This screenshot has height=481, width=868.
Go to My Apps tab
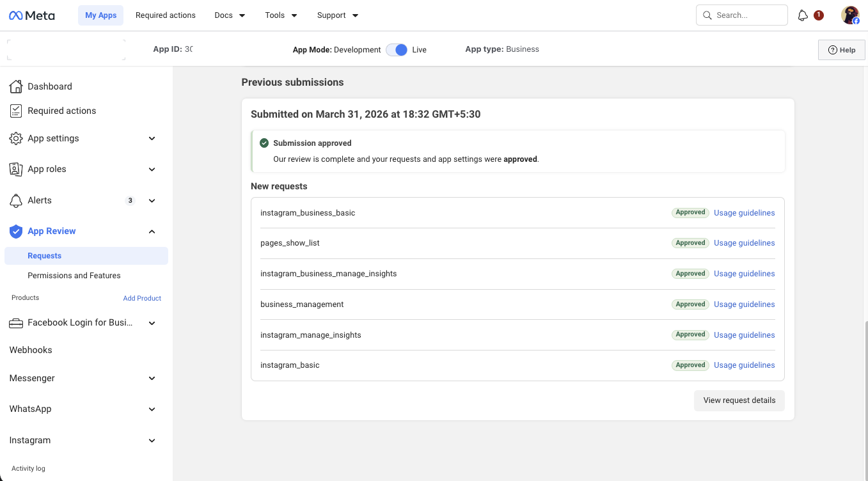pos(101,15)
